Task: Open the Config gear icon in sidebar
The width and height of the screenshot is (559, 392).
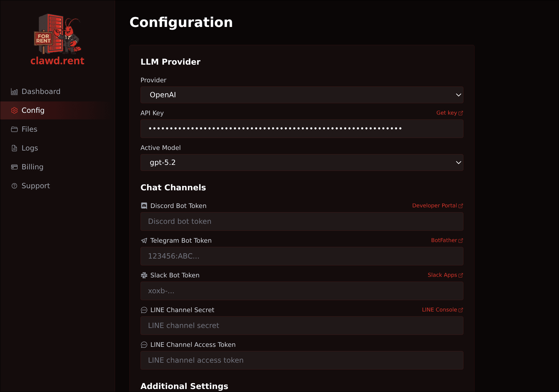Action: pos(14,110)
